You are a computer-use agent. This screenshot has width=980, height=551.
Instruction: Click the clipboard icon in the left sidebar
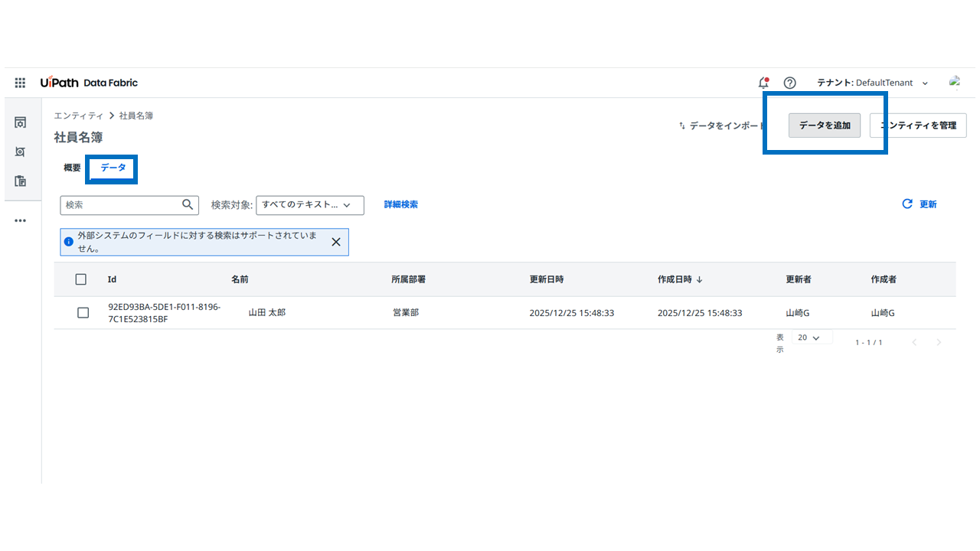(x=21, y=181)
